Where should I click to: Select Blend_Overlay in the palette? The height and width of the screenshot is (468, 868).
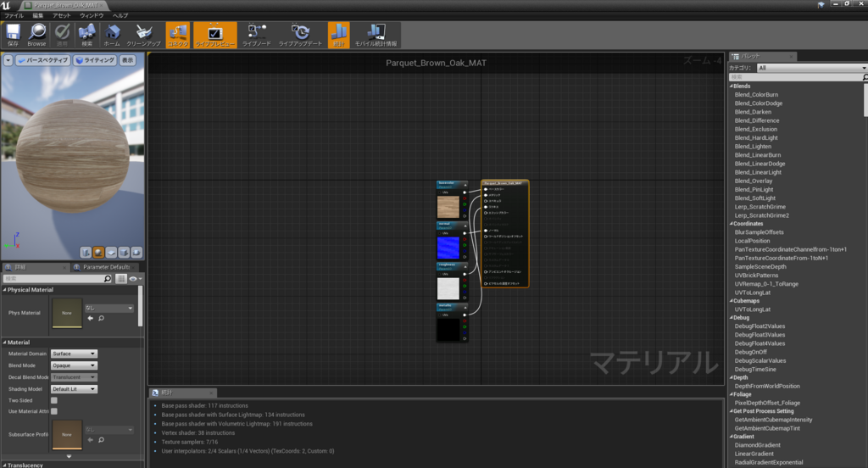(x=754, y=181)
